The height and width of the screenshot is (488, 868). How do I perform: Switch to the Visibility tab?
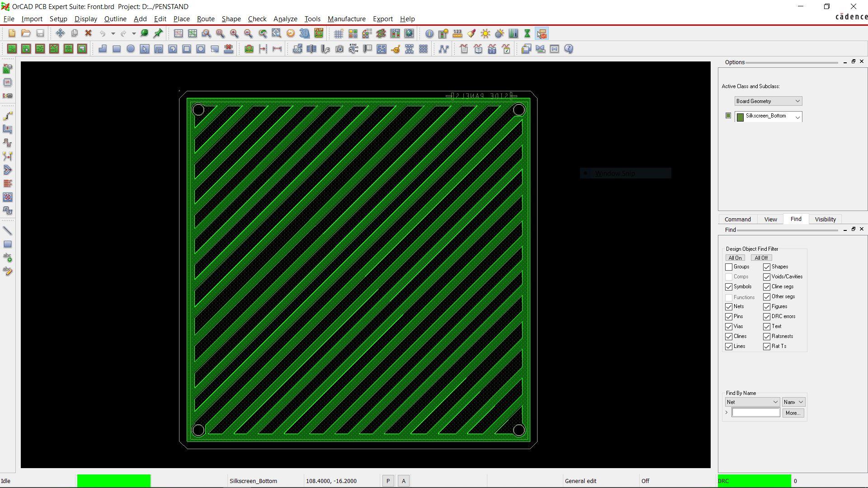825,219
